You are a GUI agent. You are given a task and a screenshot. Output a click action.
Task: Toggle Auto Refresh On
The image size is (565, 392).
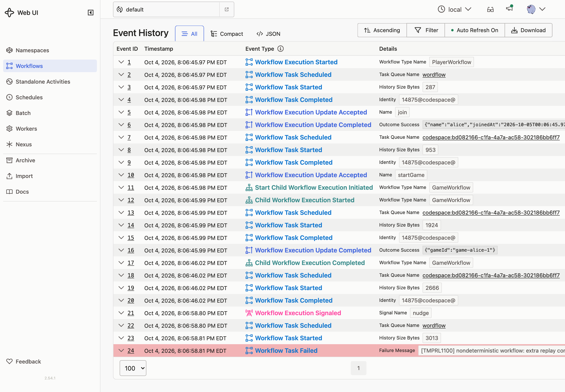474,30
